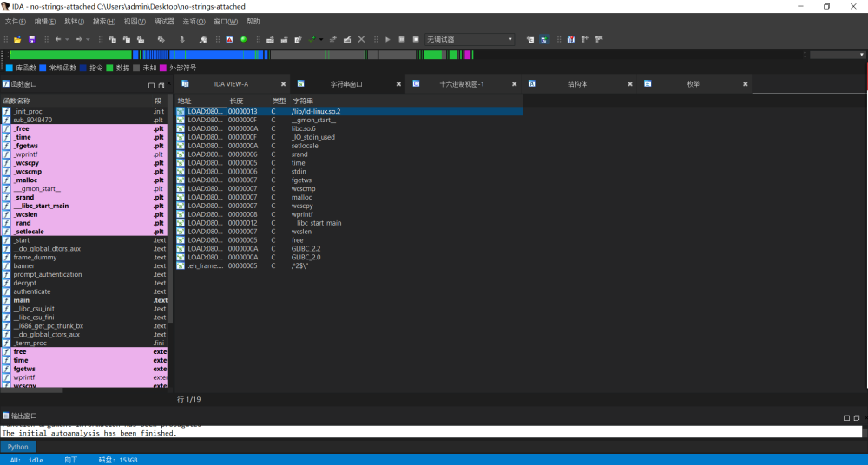Viewport: 868px width, 465px height.
Task: Select the decrypt function in function list
Action: point(84,283)
